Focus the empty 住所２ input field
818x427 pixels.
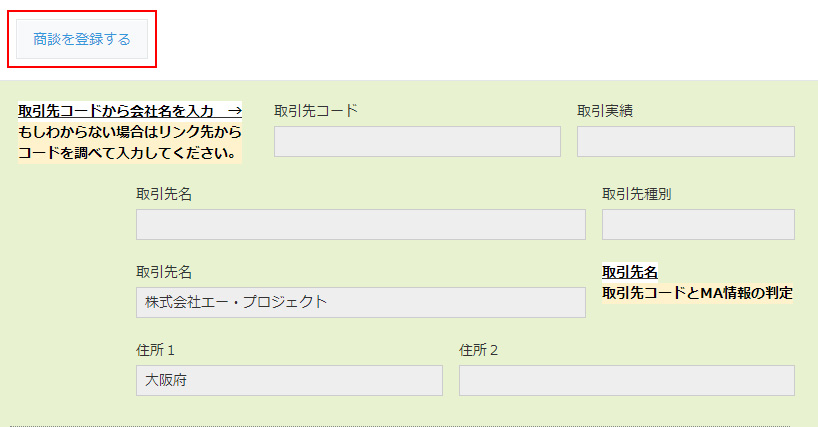626,381
